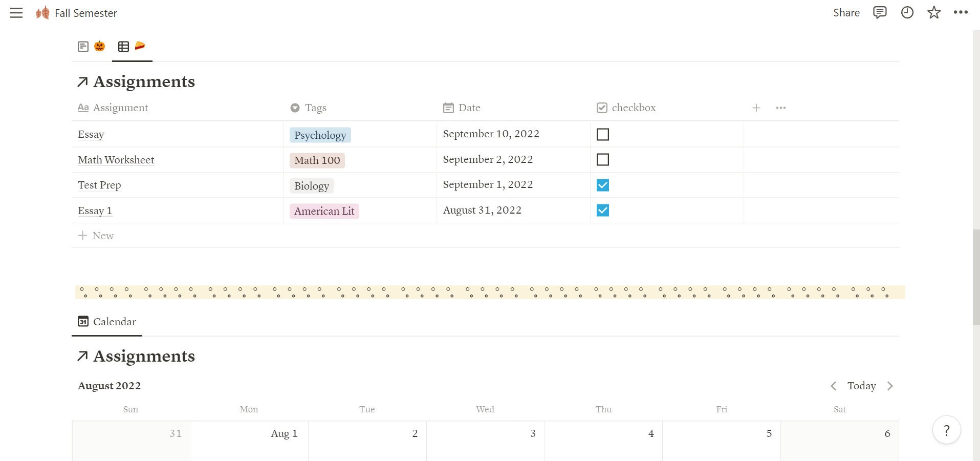Open comments via speech bubble icon
This screenshot has width=980, height=461.
[880, 12]
